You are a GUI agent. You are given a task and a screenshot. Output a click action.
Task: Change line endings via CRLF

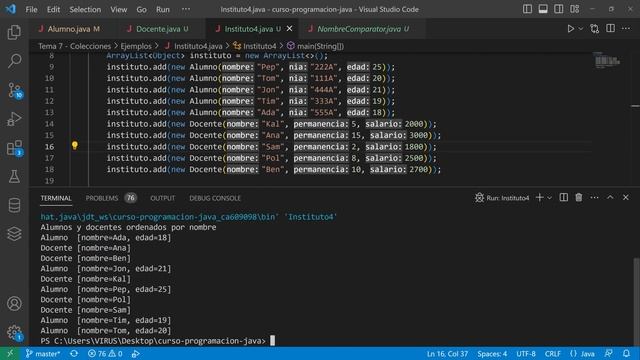click(x=553, y=353)
